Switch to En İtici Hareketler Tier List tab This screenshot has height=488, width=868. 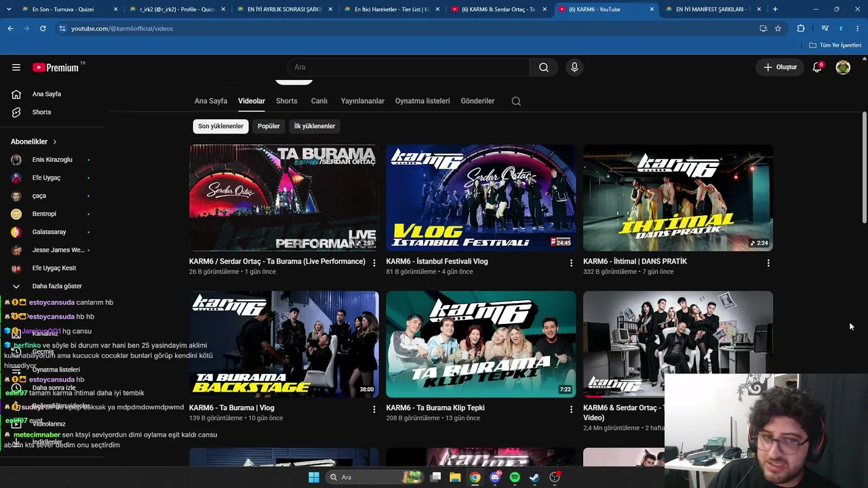click(x=392, y=9)
